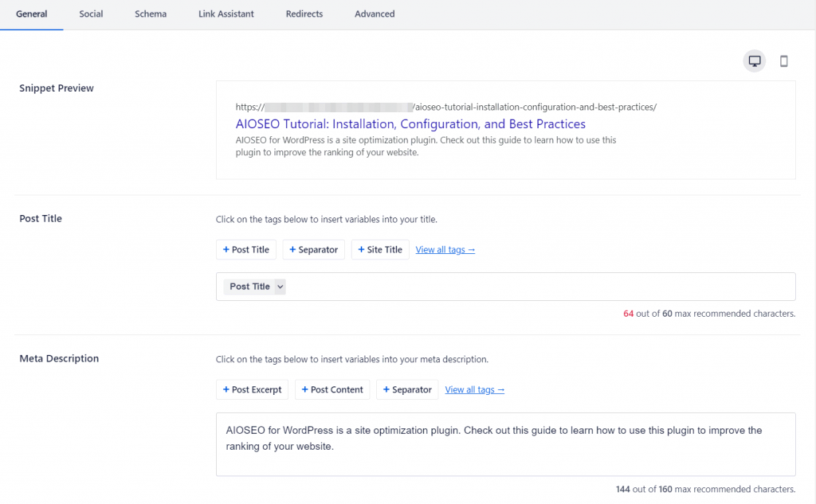Open the Schema tab

151,14
